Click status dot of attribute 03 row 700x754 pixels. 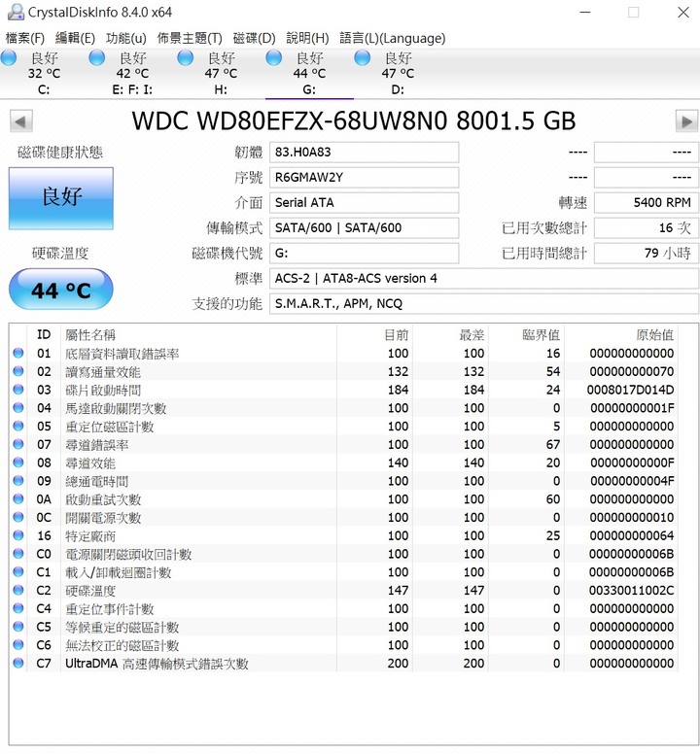click(x=18, y=390)
